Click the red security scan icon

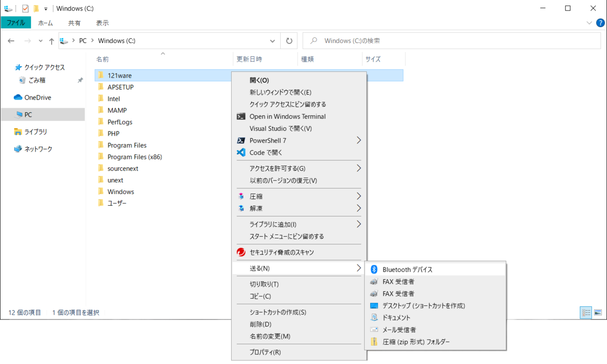241,252
